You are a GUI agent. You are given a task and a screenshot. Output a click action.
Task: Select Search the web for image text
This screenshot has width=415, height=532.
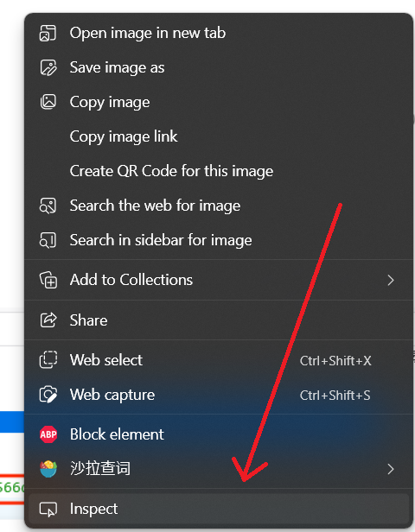(x=156, y=206)
